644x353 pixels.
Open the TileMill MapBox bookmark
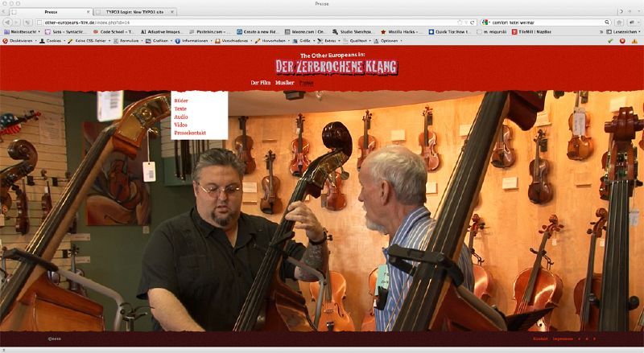point(531,31)
